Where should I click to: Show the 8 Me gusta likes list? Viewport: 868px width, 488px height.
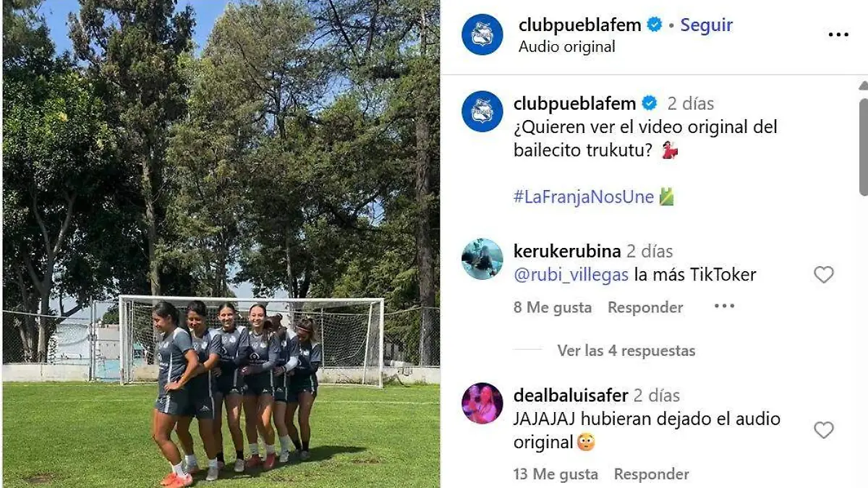553,307
